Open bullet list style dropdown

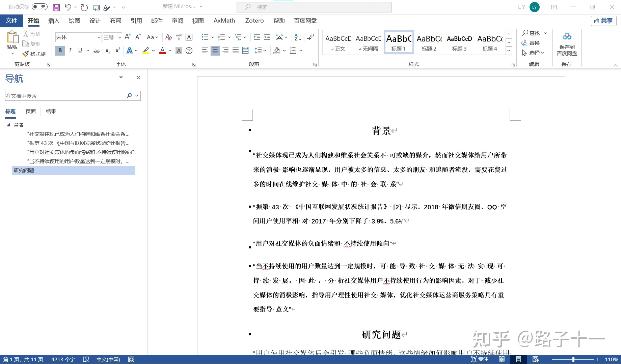(213, 37)
